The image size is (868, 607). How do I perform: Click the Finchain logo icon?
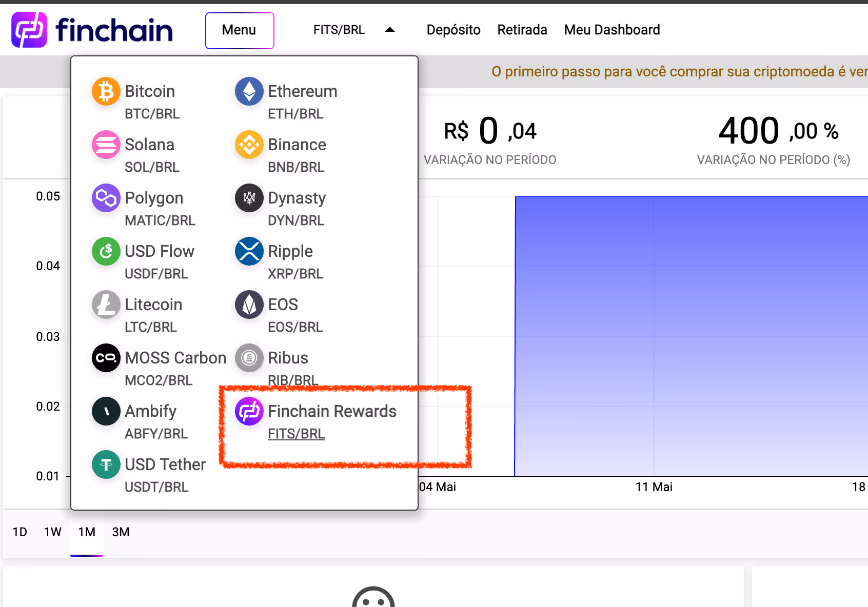(29, 30)
